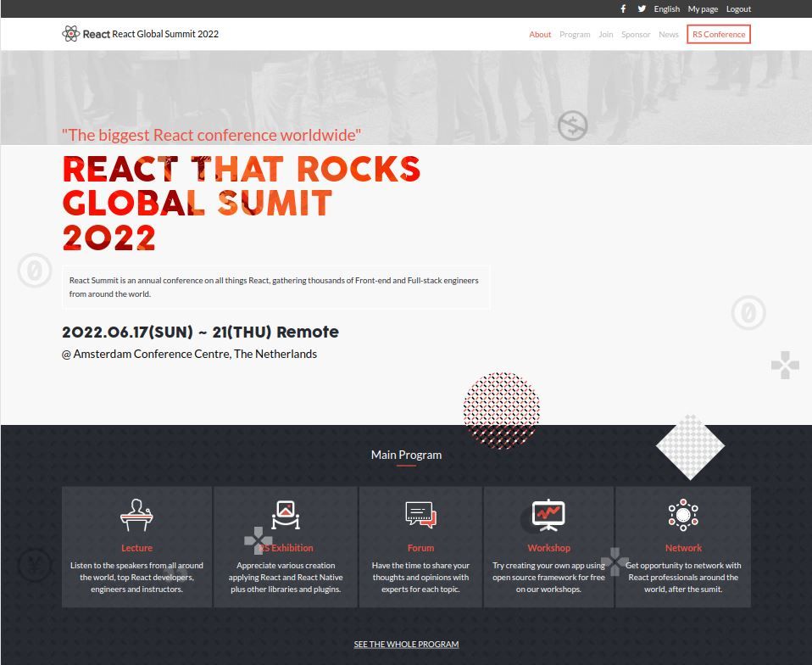Click the Network card heading
Viewport: 812px width, 665px height.
tap(683, 548)
